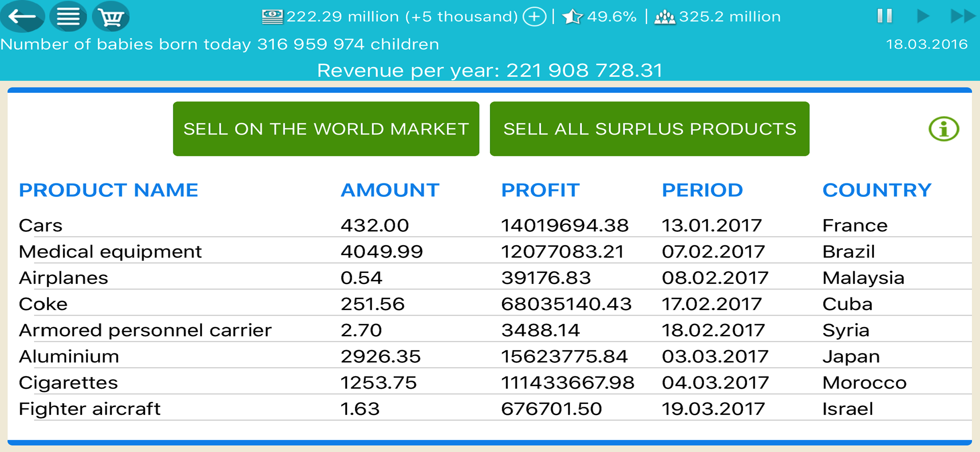Tap the banknote money icon
980x452 pixels.
point(272,17)
